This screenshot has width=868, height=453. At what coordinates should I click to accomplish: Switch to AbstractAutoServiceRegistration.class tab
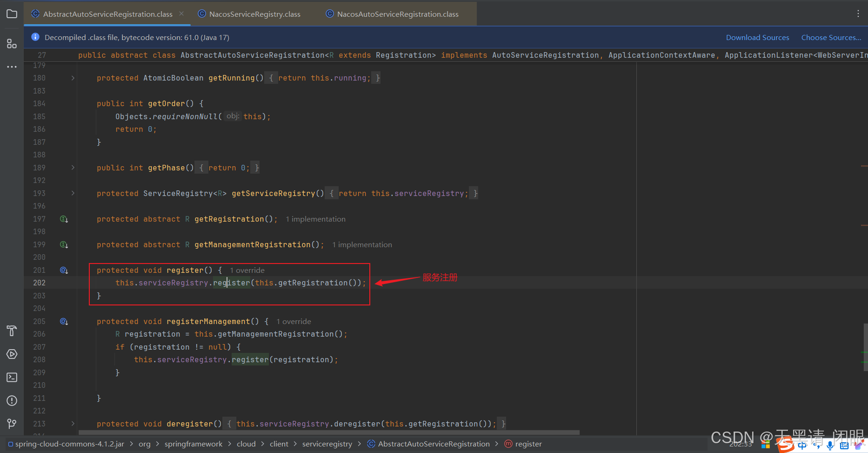pos(107,14)
